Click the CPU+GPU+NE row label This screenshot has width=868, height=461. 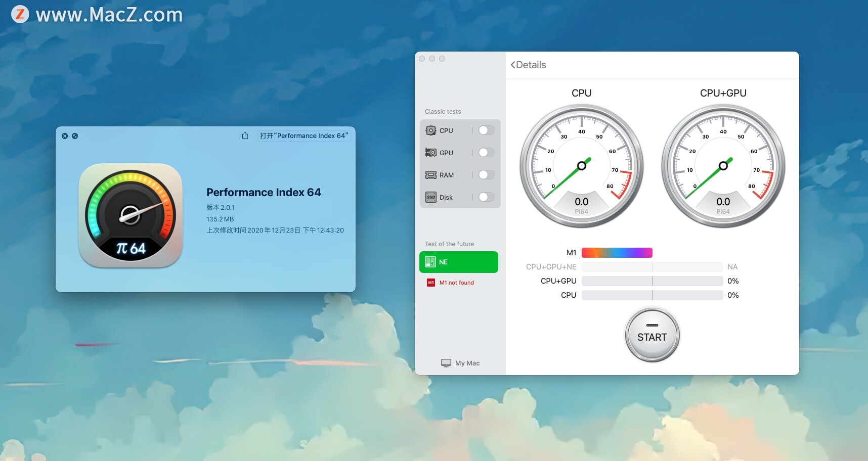tap(551, 267)
